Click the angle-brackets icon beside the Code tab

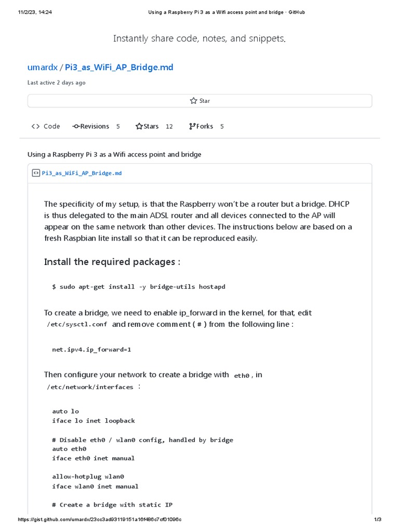pos(35,126)
